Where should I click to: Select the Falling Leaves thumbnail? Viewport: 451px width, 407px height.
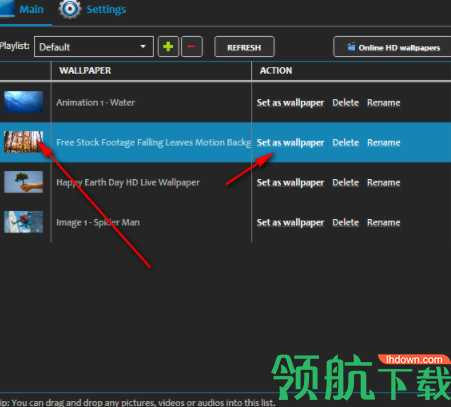pyautogui.click(x=23, y=142)
